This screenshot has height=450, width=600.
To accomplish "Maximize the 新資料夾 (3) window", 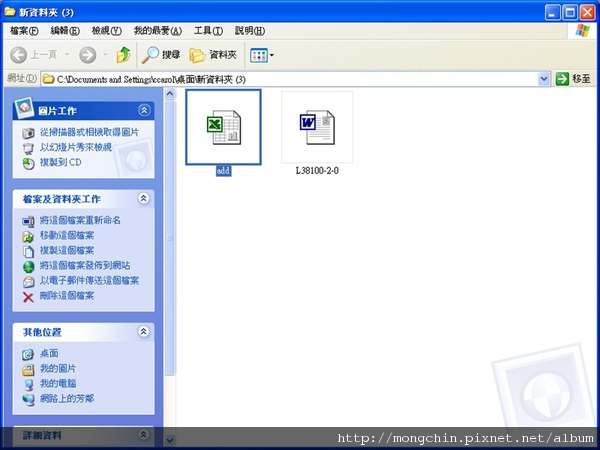I will tap(569, 13).
